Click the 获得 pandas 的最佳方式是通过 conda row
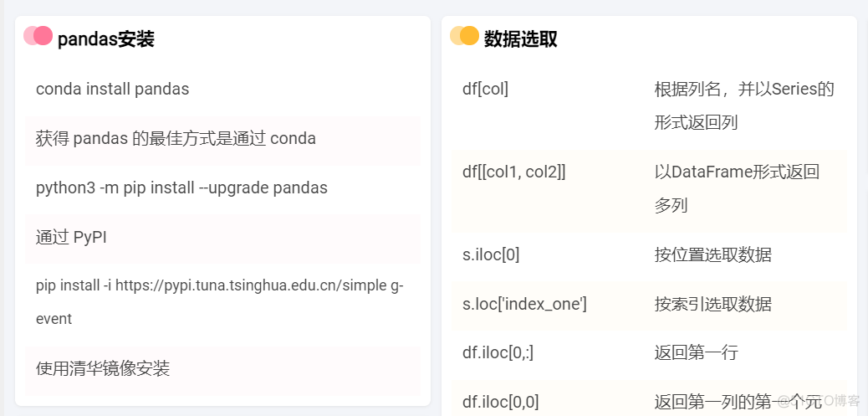 tap(176, 138)
